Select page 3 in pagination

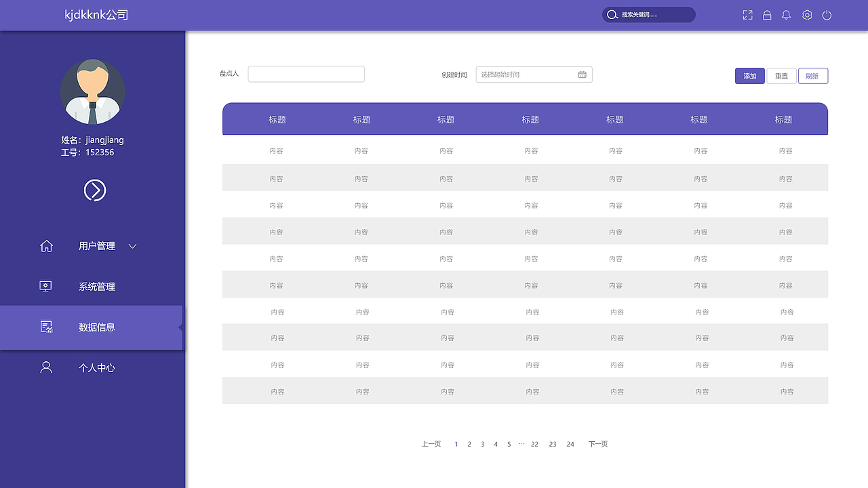(x=483, y=445)
